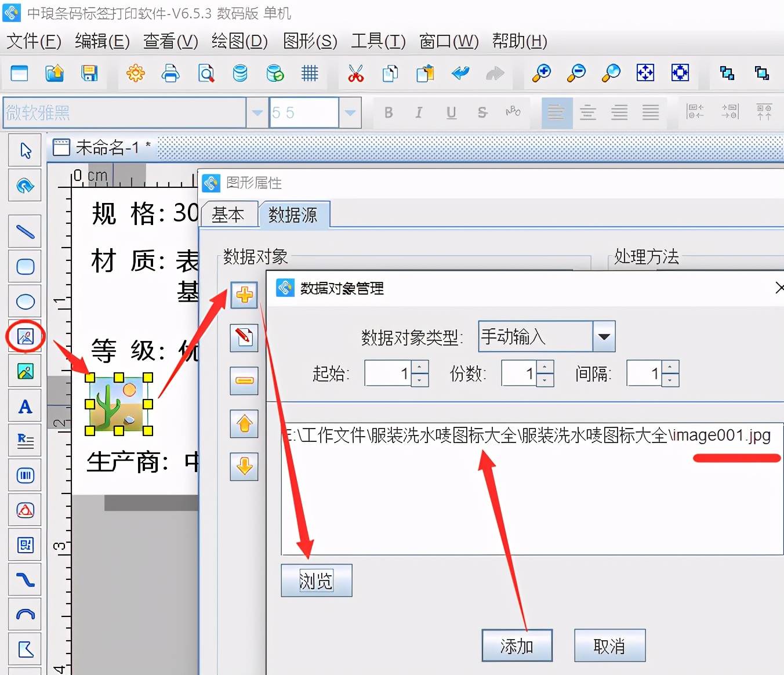The width and height of the screenshot is (784, 675).
Task: Toggle bold text formatting
Action: (389, 113)
